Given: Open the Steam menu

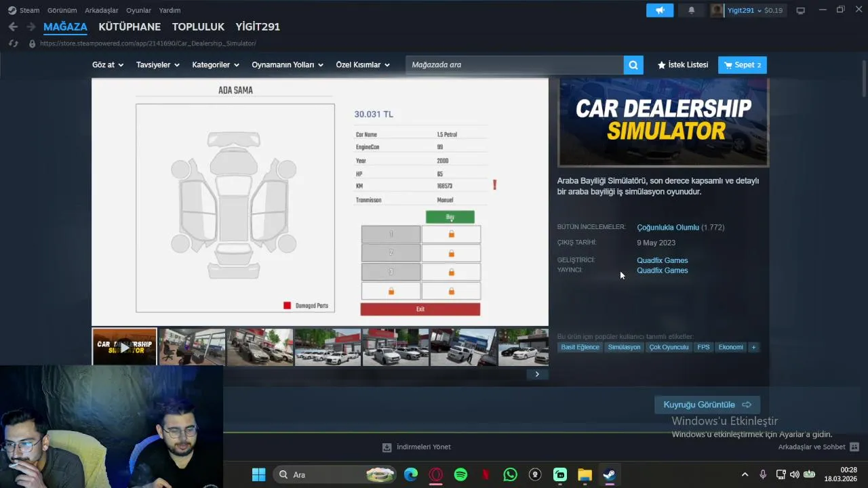Looking at the screenshot, I should tap(30, 10).
